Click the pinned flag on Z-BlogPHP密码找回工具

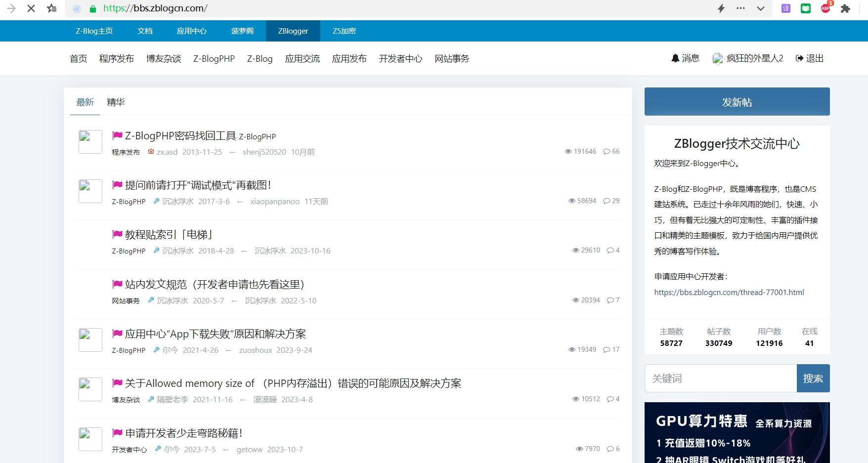(x=117, y=135)
